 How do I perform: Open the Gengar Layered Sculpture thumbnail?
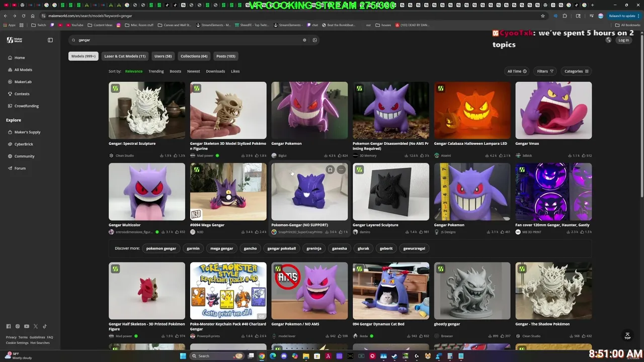point(391,192)
